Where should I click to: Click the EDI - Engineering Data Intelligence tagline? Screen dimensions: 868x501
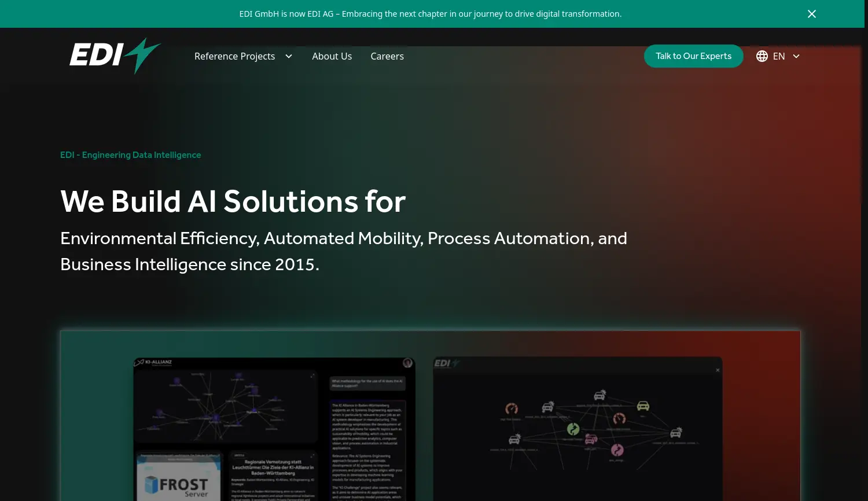click(131, 155)
